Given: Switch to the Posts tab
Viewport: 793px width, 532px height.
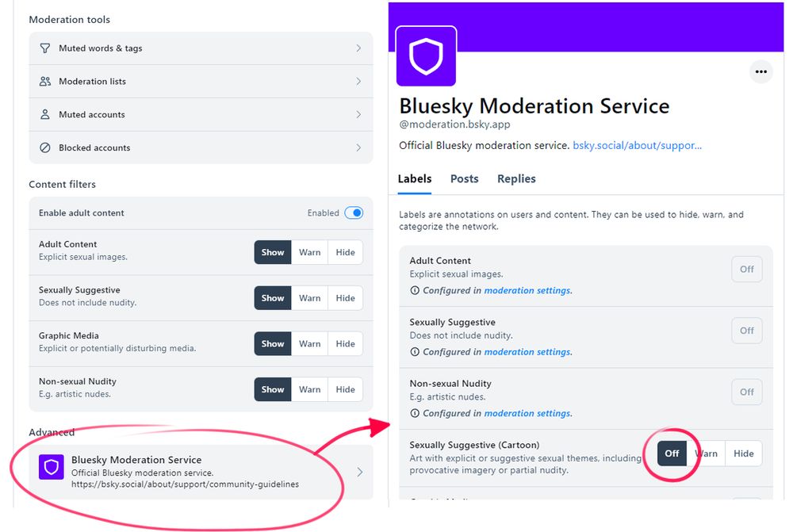Looking at the screenshot, I should click(x=464, y=179).
